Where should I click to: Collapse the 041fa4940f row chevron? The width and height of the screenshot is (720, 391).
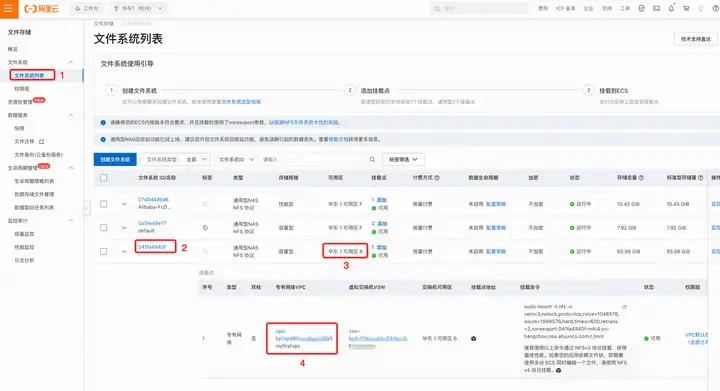[124, 251]
